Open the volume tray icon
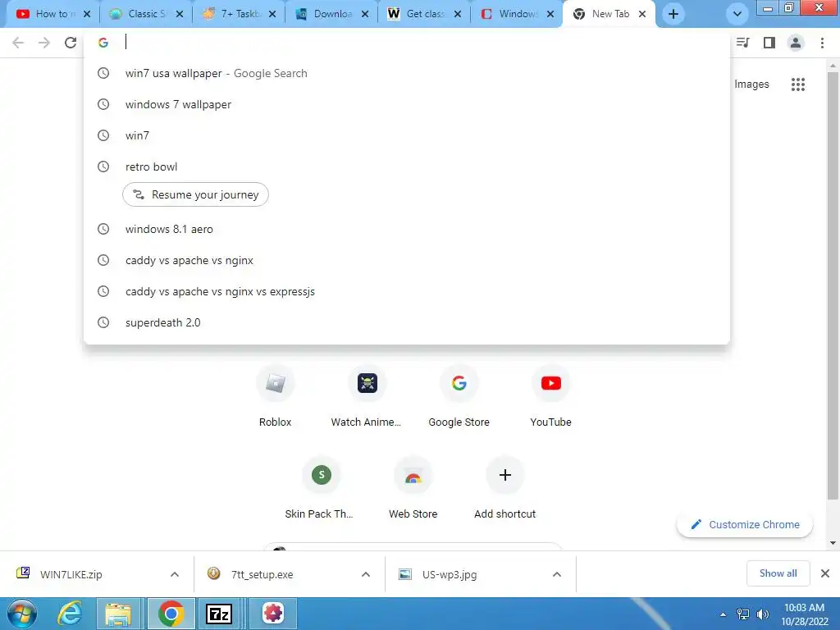This screenshot has height=630, width=840. click(762, 614)
